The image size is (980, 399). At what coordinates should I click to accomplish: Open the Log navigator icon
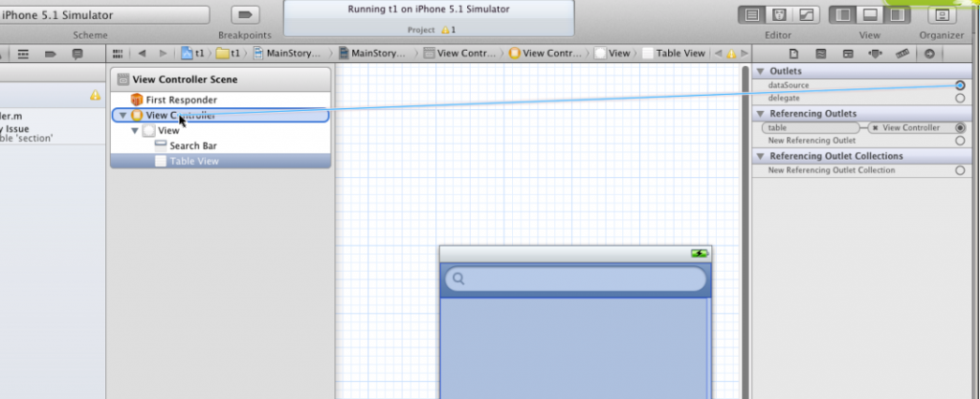tap(78, 54)
